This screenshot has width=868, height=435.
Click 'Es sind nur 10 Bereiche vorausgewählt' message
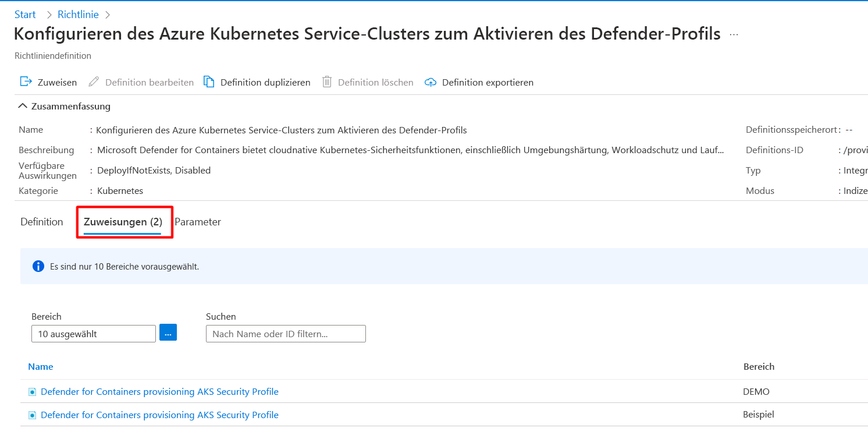124,267
